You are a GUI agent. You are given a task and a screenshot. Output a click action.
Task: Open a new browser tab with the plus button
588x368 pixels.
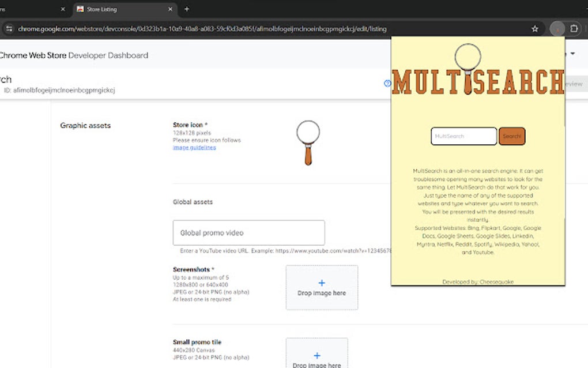pyautogui.click(x=187, y=9)
